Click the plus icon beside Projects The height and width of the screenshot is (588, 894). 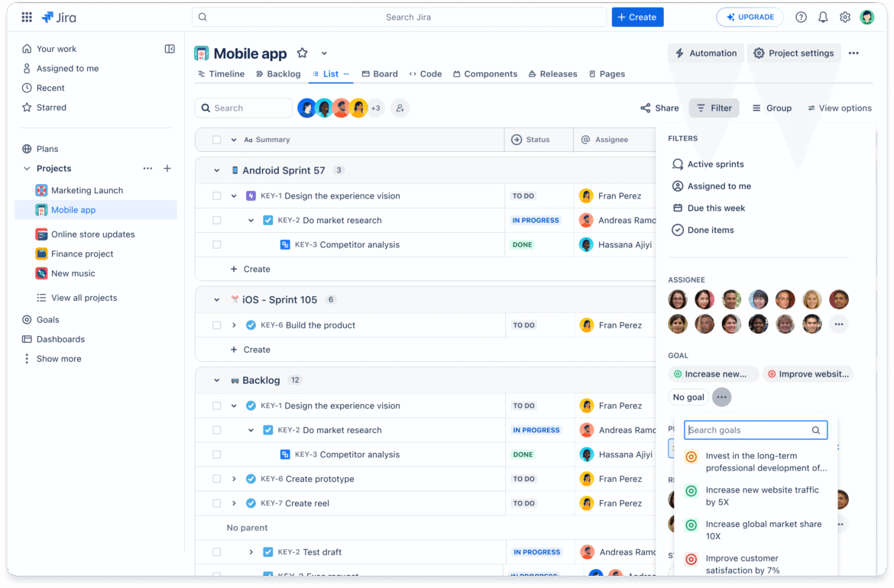pyautogui.click(x=167, y=169)
